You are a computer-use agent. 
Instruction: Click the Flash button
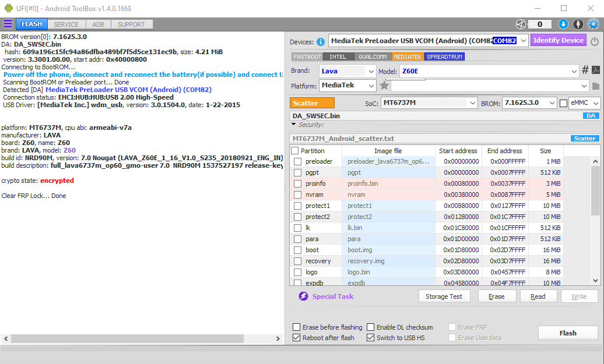(568, 333)
